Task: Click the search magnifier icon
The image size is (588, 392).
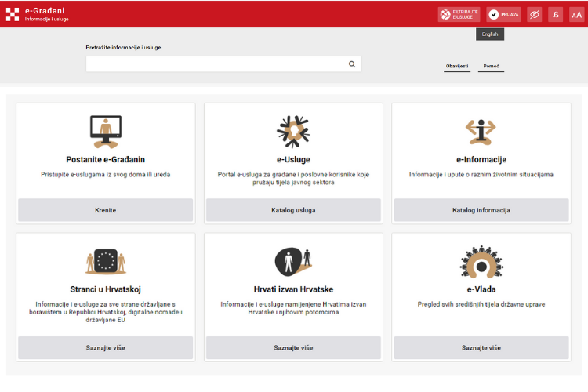Action: click(352, 64)
